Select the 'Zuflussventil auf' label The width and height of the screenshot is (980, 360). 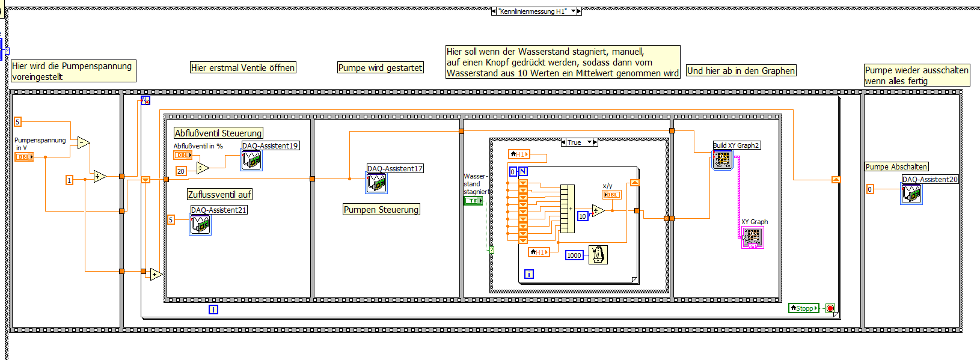click(x=219, y=194)
